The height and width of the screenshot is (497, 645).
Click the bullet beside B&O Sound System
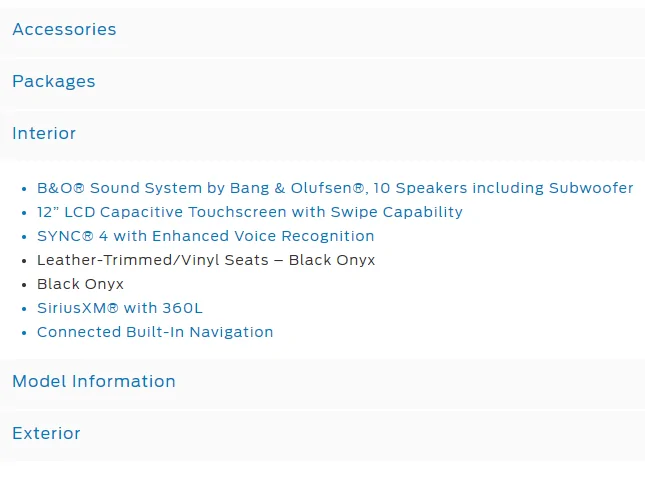(x=24, y=189)
